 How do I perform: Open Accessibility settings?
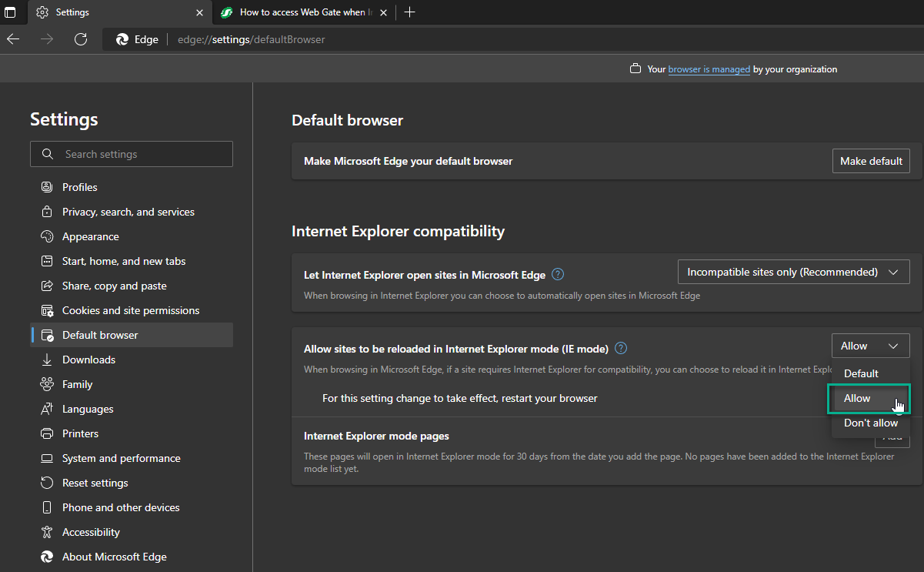pyautogui.click(x=132, y=532)
